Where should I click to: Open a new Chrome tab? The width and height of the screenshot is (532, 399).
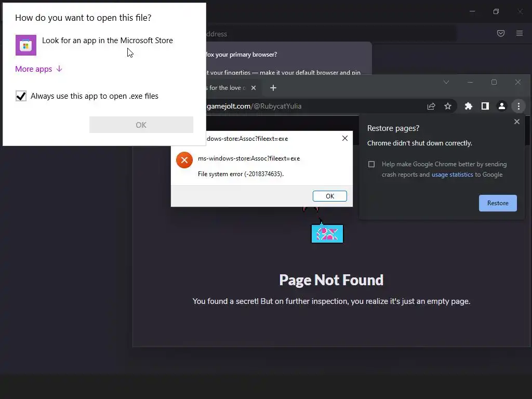pos(273,88)
